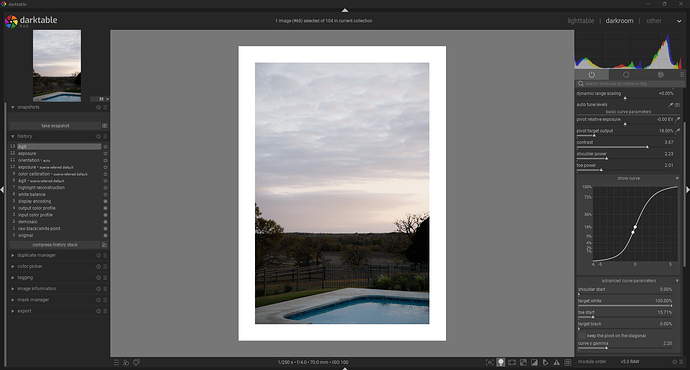Click the color assessment lightbulb icon
This screenshot has height=370, width=690.
[501, 363]
